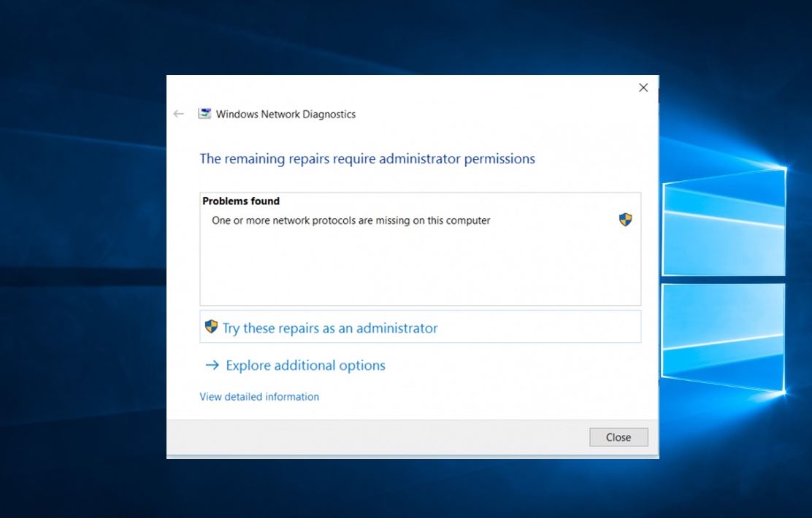Click the Windows Network Diagnostics title text
812x518 pixels.
click(x=286, y=115)
